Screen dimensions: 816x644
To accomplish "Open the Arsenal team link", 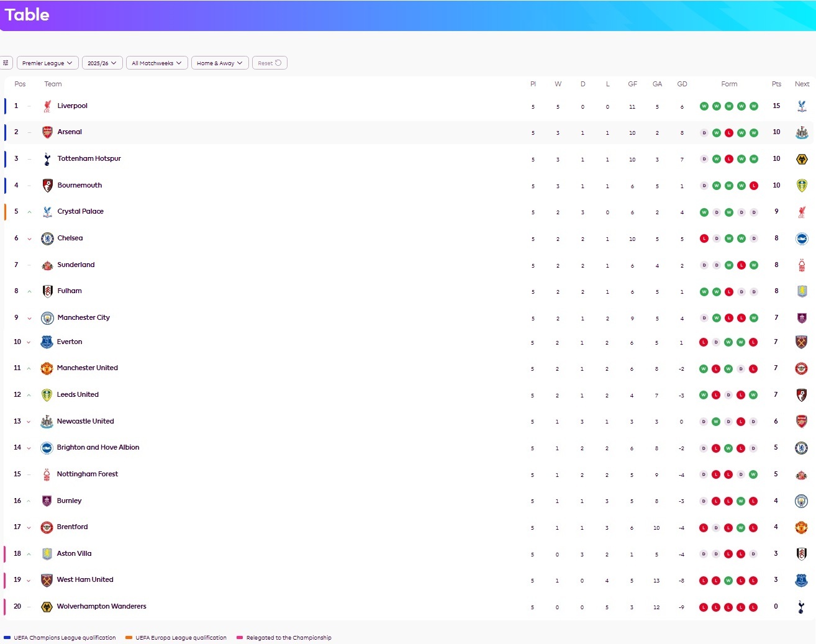I will point(70,132).
